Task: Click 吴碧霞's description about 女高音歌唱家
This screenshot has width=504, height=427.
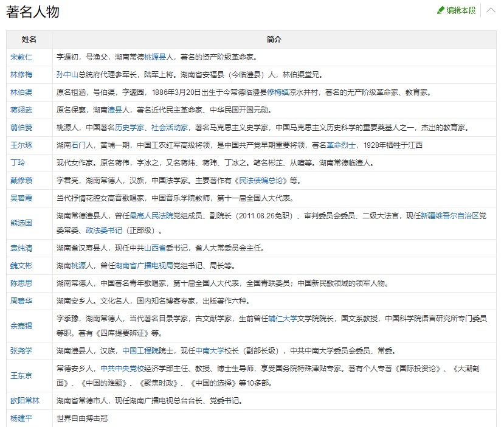Action: [x=175, y=198]
